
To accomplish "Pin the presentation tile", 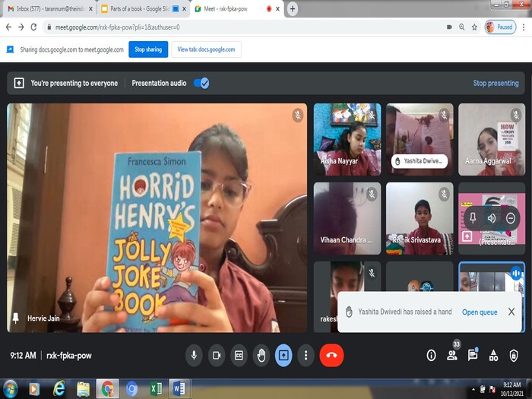I will pos(473,218).
